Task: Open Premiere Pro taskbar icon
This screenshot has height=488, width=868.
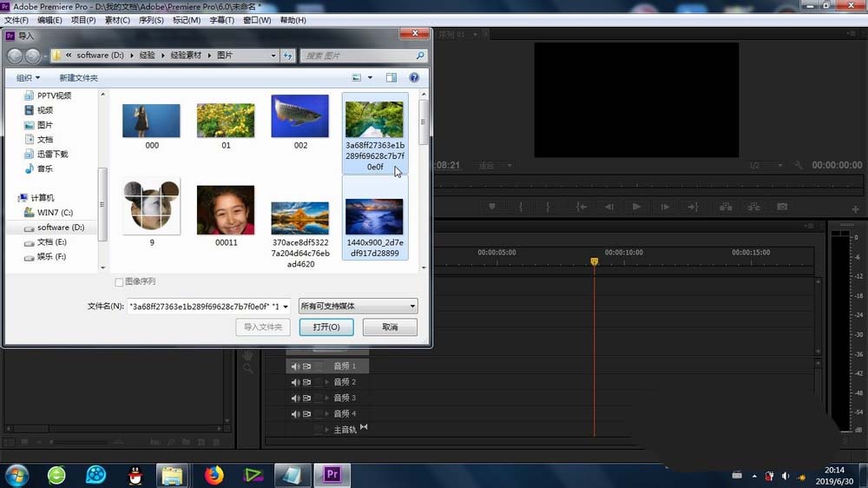Action: [x=332, y=475]
